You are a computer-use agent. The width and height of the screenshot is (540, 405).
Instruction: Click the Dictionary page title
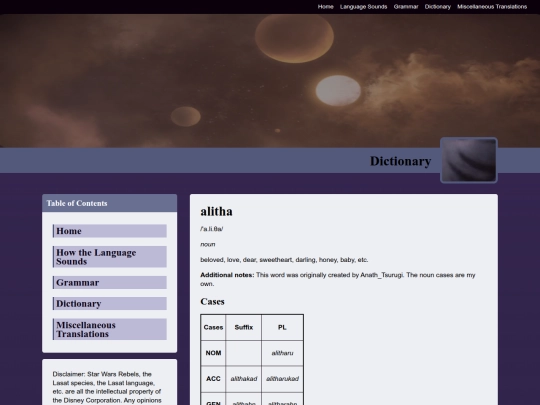pyautogui.click(x=400, y=161)
